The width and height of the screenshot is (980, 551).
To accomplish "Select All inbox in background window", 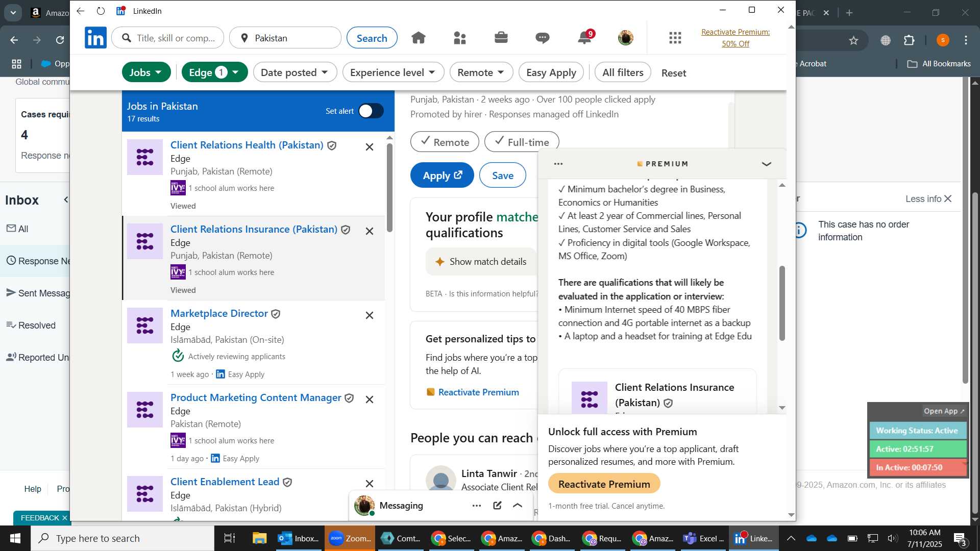I will coord(18,229).
